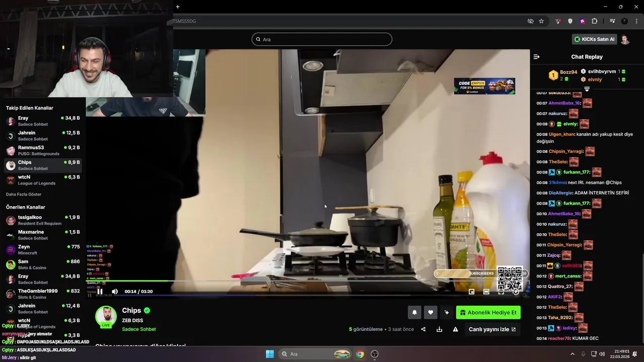Click the Chips channel name
The width and height of the screenshot is (644, 362).
(131, 310)
